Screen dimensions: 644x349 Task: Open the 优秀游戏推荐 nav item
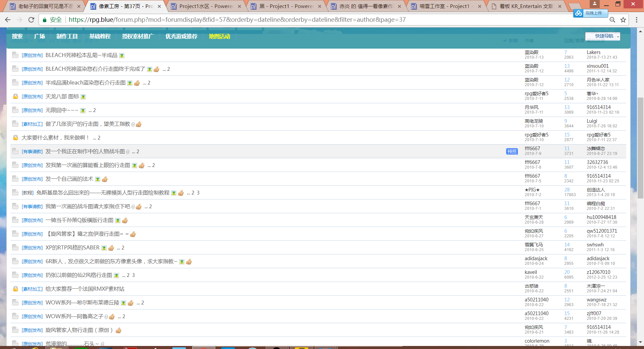click(181, 36)
